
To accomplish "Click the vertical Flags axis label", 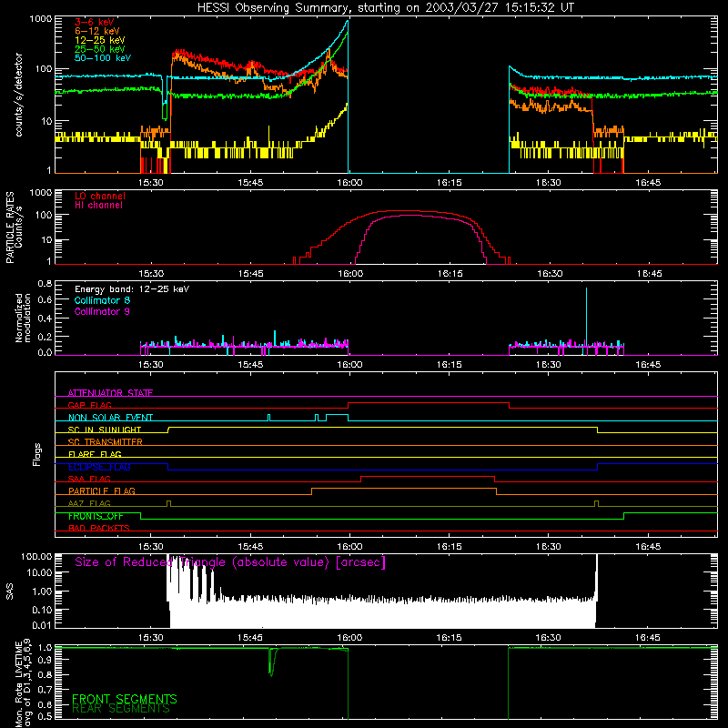I will pyautogui.click(x=37, y=454).
